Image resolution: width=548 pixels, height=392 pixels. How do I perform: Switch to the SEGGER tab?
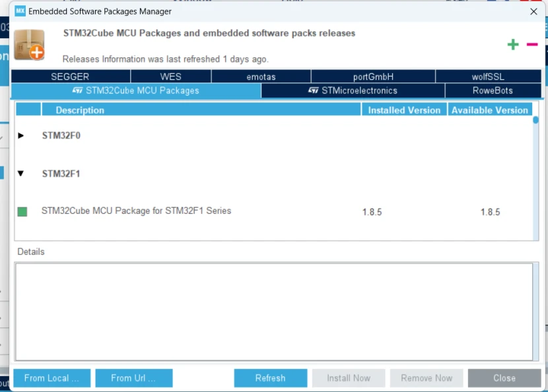tap(70, 77)
